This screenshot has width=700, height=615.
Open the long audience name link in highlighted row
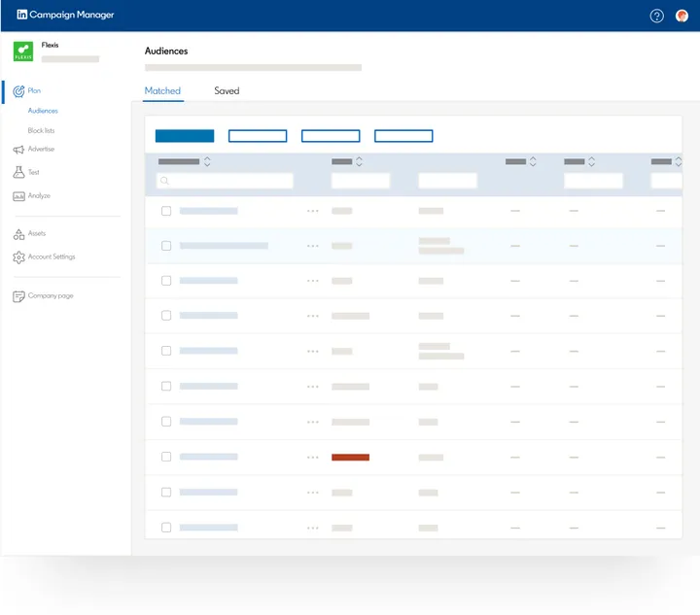point(224,246)
